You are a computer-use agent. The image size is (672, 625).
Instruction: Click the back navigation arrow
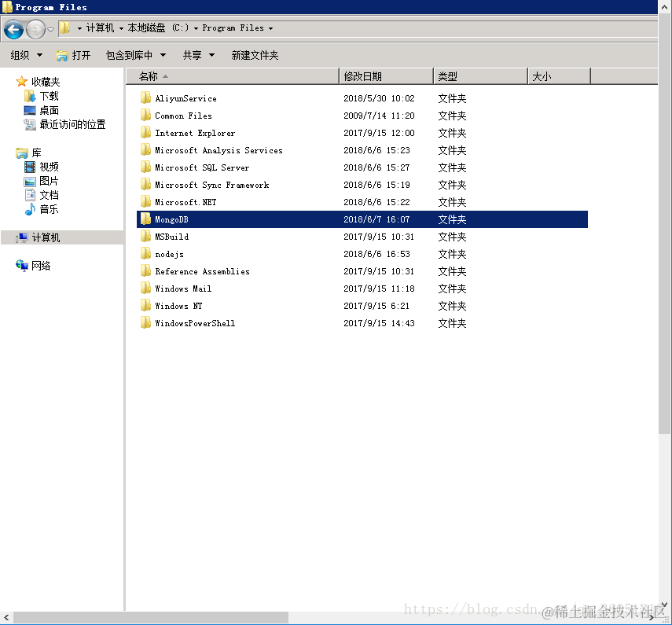click(x=13, y=29)
